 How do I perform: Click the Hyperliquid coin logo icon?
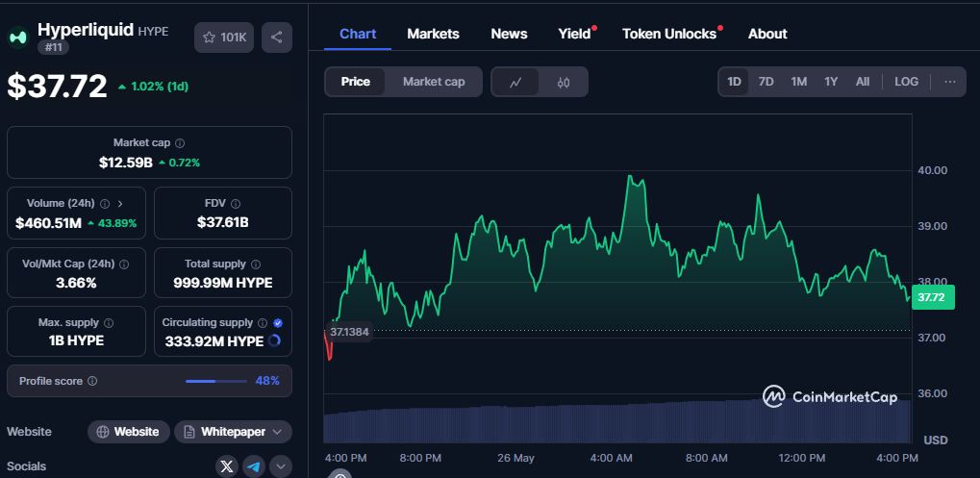click(x=18, y=38)
